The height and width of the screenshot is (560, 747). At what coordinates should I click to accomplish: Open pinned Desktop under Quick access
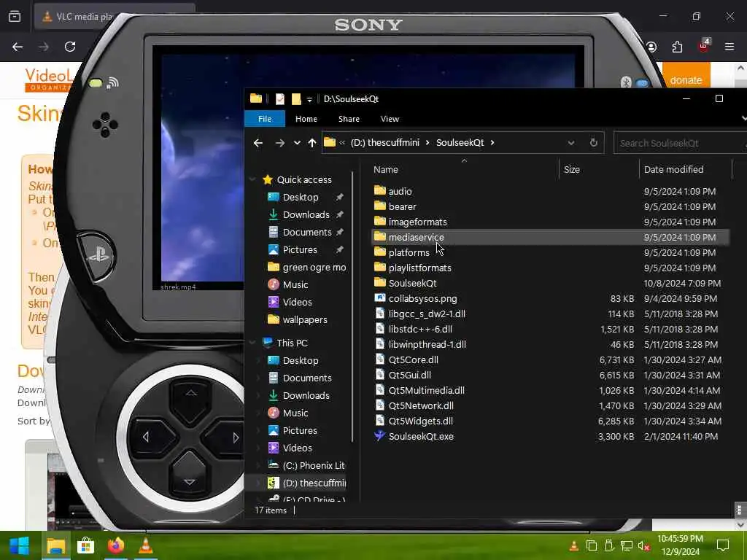point(300,197)
